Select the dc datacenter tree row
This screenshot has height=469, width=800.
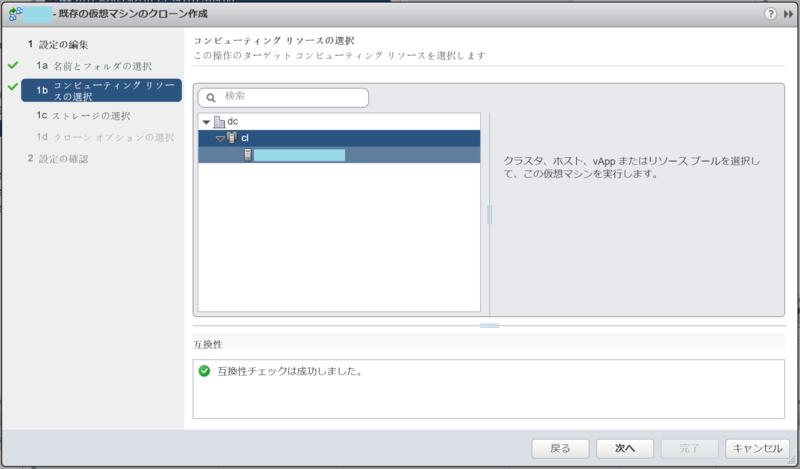339,121
